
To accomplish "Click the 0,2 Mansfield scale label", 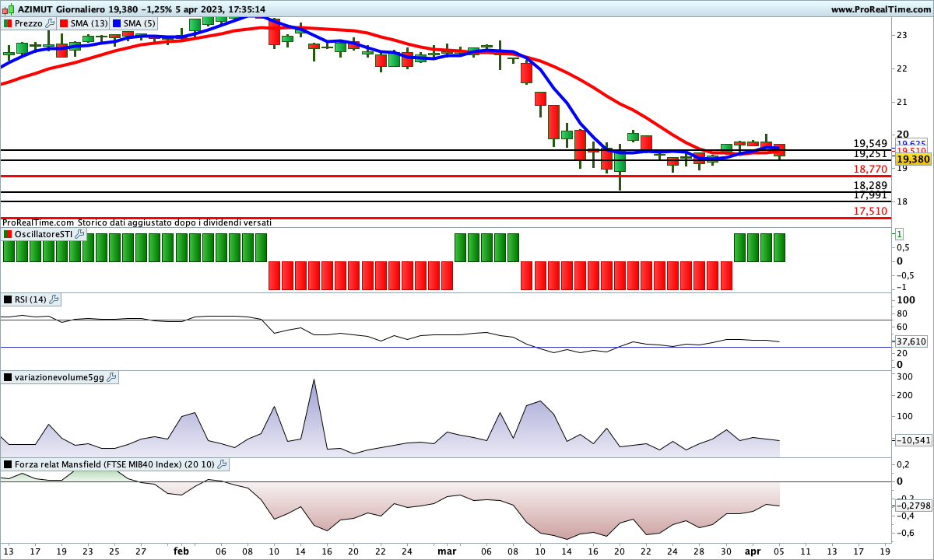I will [x=904, y=464].
